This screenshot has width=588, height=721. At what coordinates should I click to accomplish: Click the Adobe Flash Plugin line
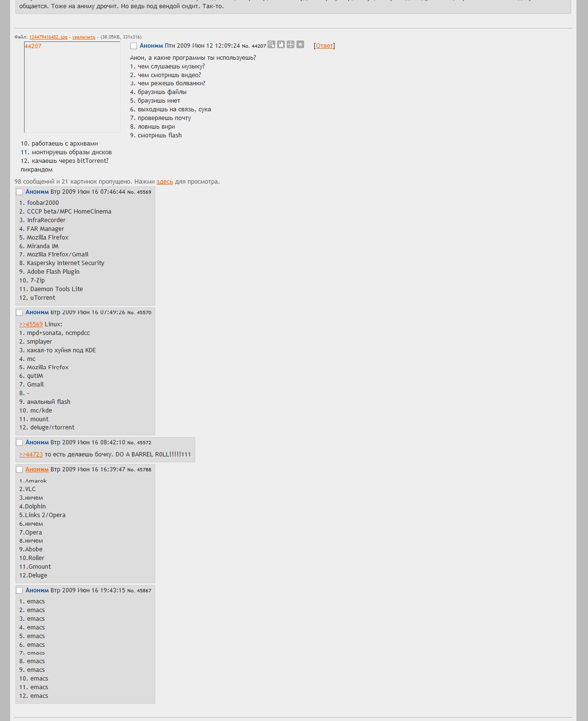49,272
